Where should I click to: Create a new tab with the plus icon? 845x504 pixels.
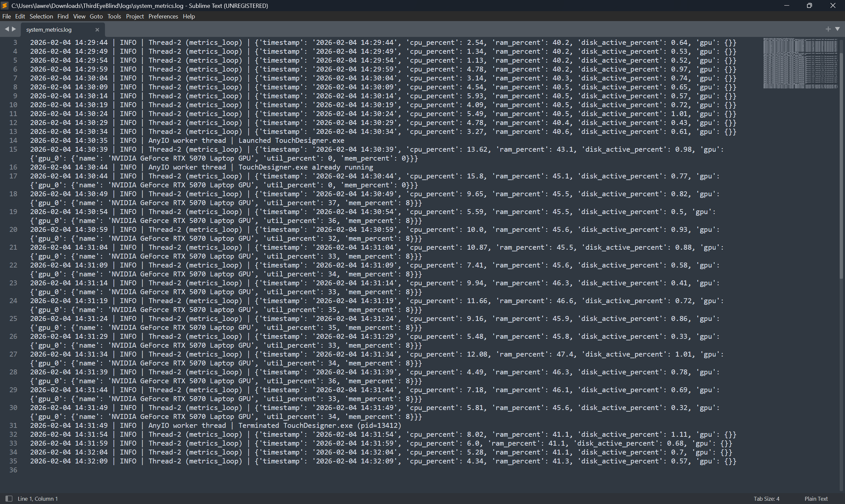(828, 29)
